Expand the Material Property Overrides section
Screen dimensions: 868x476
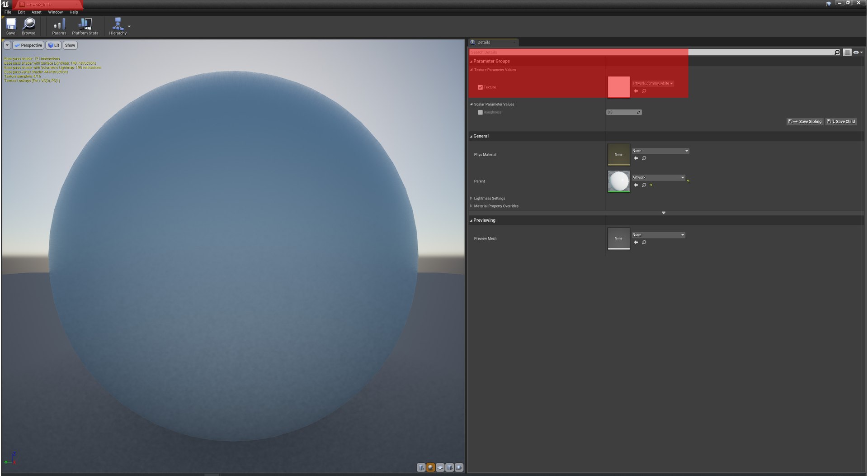pyautogui.click(x=471, y=206)
